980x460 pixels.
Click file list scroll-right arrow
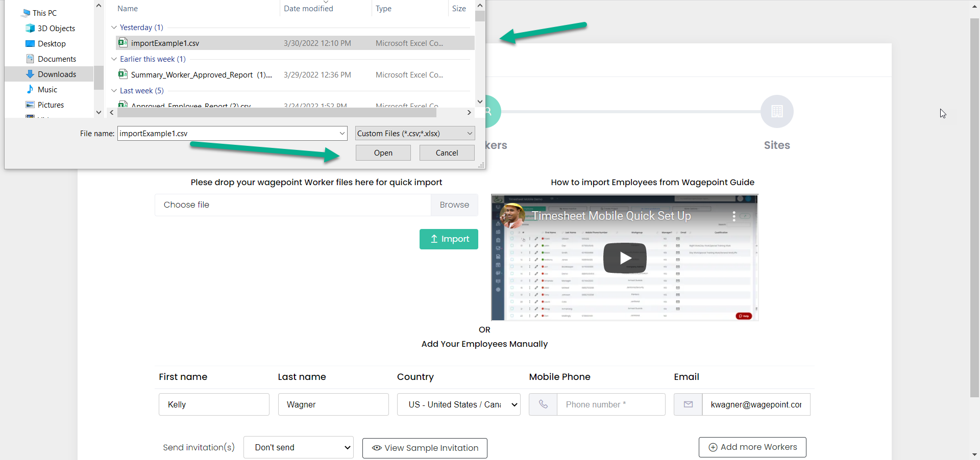point(469,112)
